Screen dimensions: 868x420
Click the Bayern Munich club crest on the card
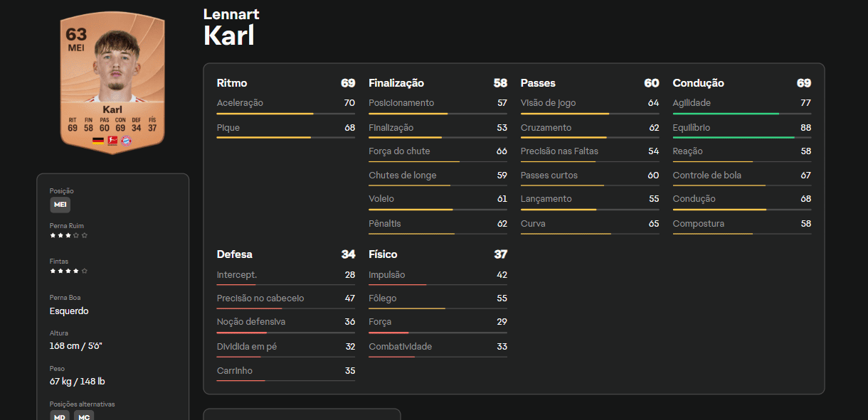click(x=127, y=141)
